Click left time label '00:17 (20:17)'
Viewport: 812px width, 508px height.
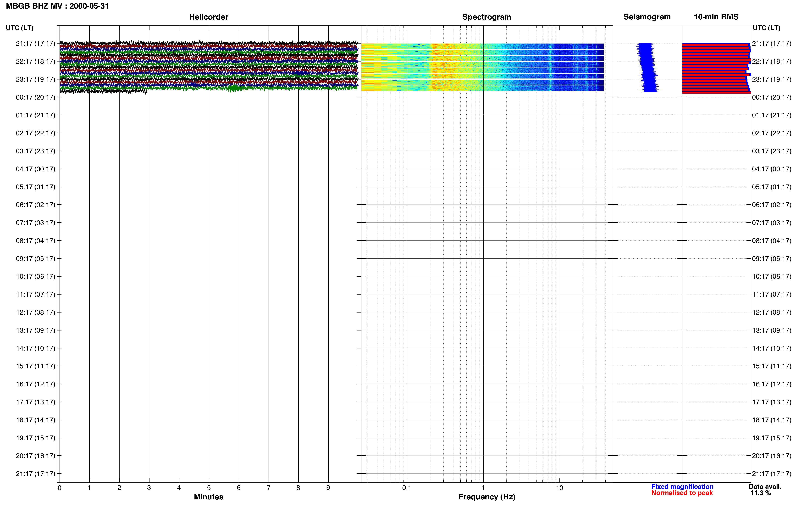pyautogui.click(x=35, y=97)
